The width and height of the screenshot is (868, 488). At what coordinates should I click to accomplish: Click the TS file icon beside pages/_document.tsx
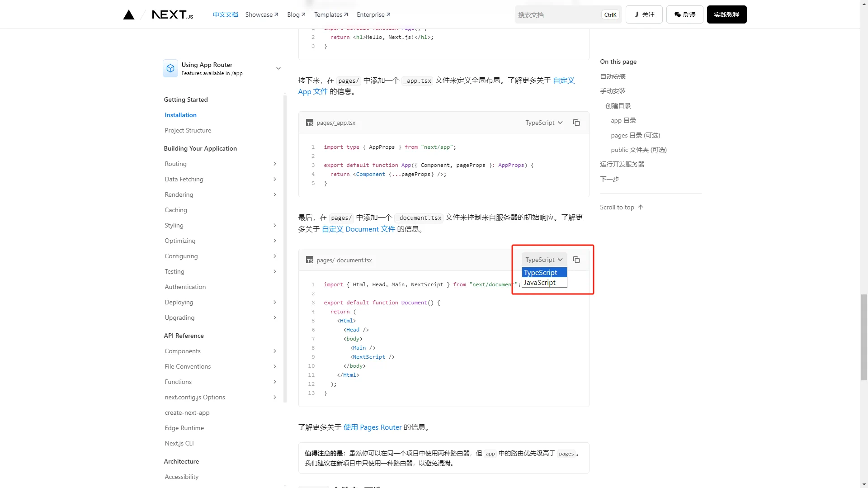tap(310, 260)
